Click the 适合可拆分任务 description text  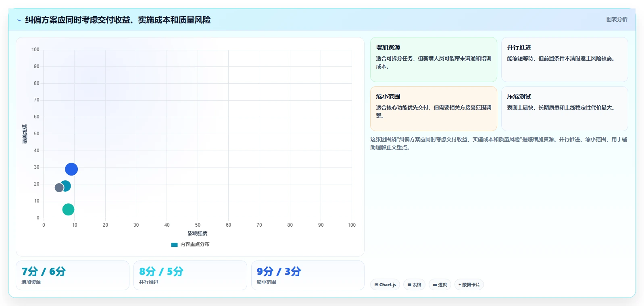(x=434, y=62)
